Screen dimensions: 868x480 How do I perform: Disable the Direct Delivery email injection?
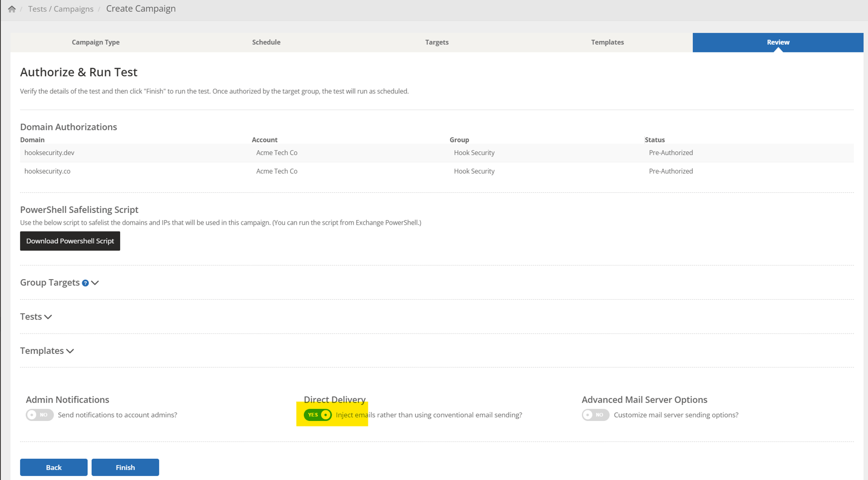coord(317,414)
